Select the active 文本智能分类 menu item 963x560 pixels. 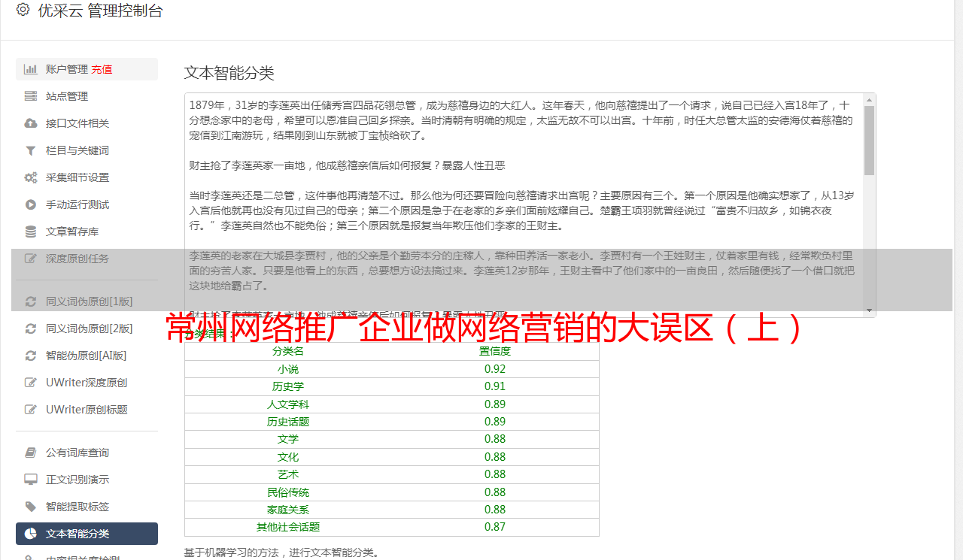tap(87, 534)
